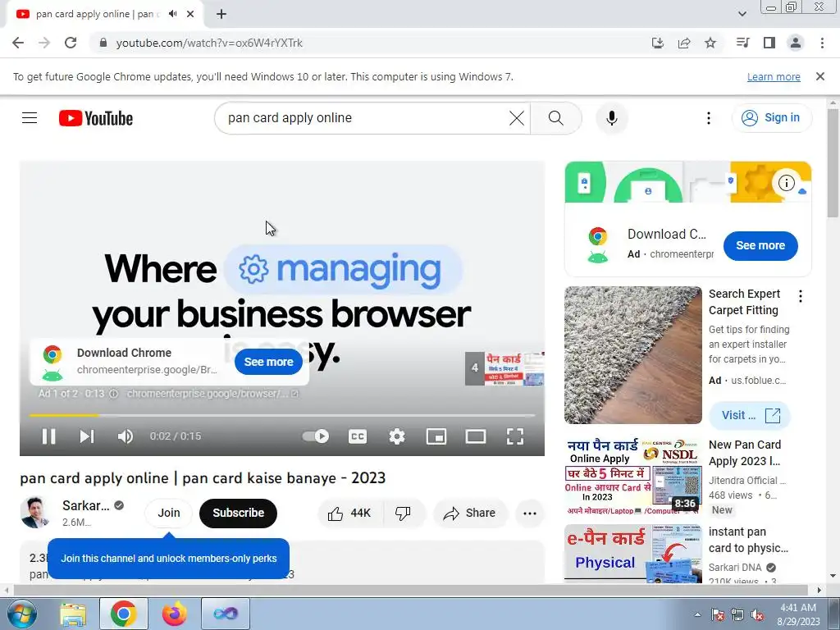Image resolution: width=840 pixels, height=630 pixels.
Task: Click the YouTube search magnifier button
Action: point(556,118)
